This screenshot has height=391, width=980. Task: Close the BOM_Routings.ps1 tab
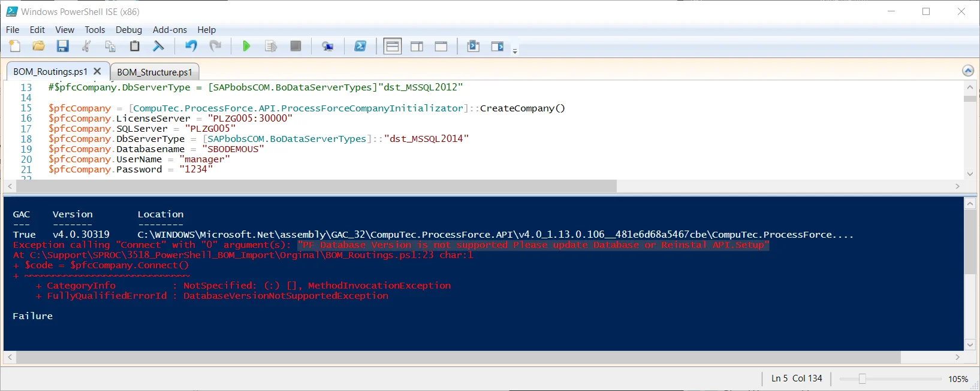(97, 71)
